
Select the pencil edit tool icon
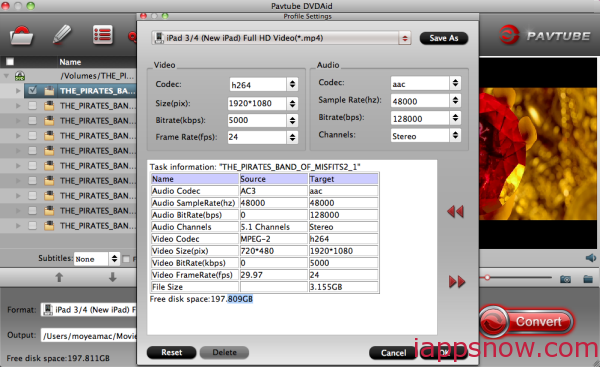tap(62, 35)
